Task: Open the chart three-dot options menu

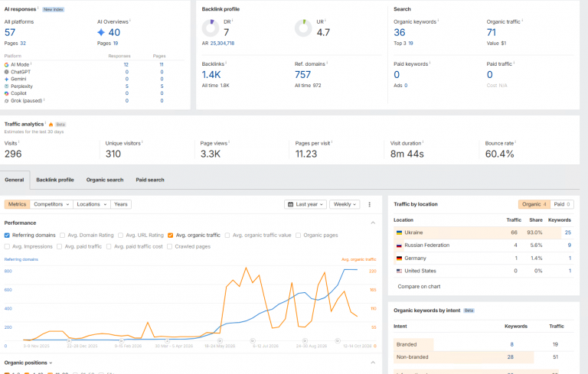Action: 369,204
